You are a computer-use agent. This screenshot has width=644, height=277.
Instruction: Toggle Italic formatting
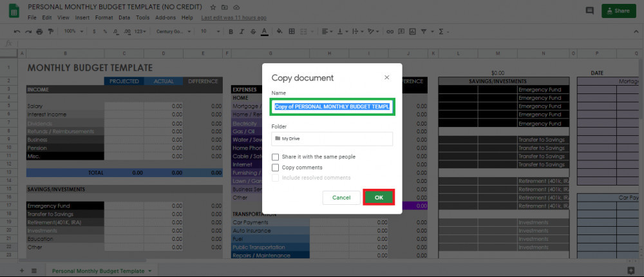(x=242, y=32)
